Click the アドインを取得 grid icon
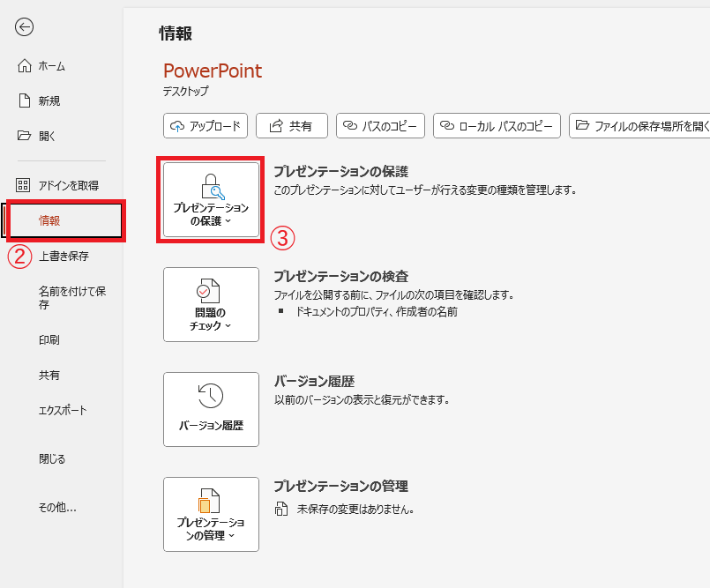710x588 pixels. (x=23, y=184)
